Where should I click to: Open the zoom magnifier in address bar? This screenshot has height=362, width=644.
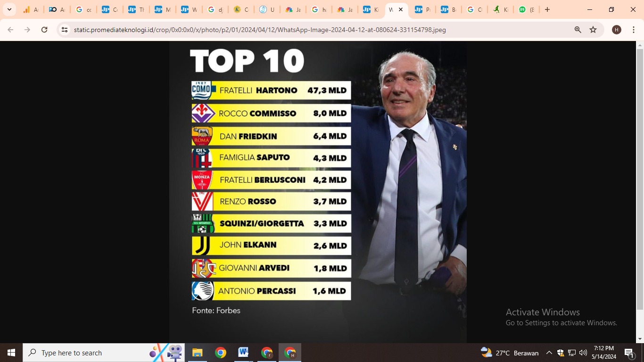[x=578, y=30]
